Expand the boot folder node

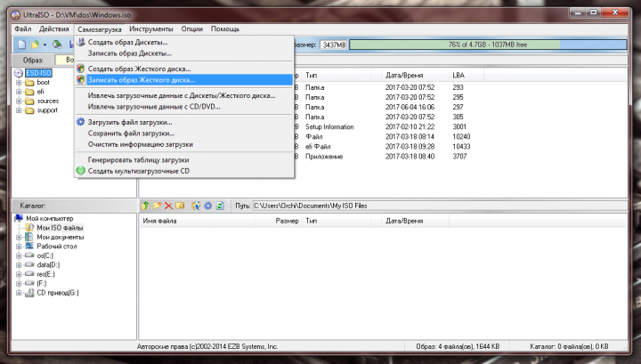tap(19, 83)
